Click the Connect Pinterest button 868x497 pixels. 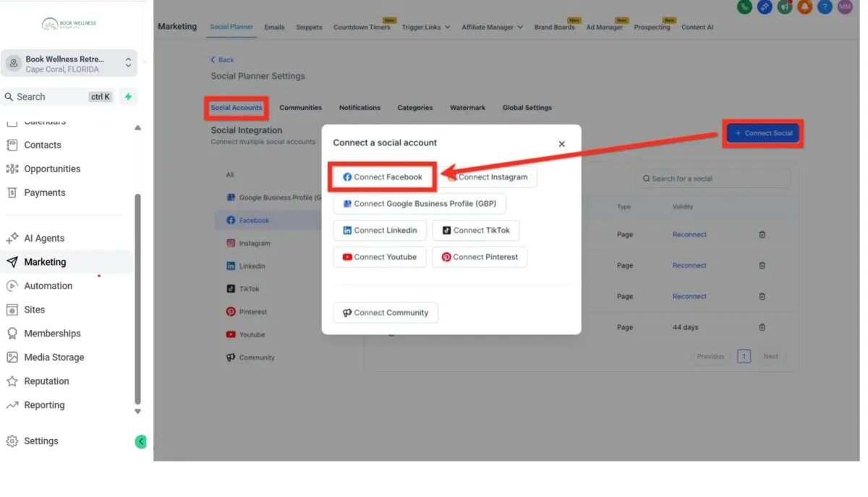[x=480, y=258]
